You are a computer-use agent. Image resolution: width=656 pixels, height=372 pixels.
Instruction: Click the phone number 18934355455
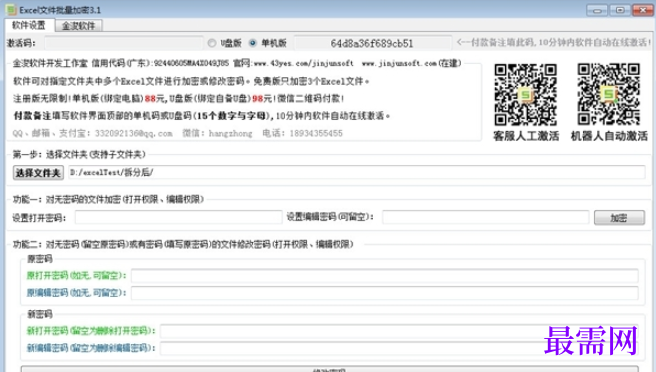point(316,133)
